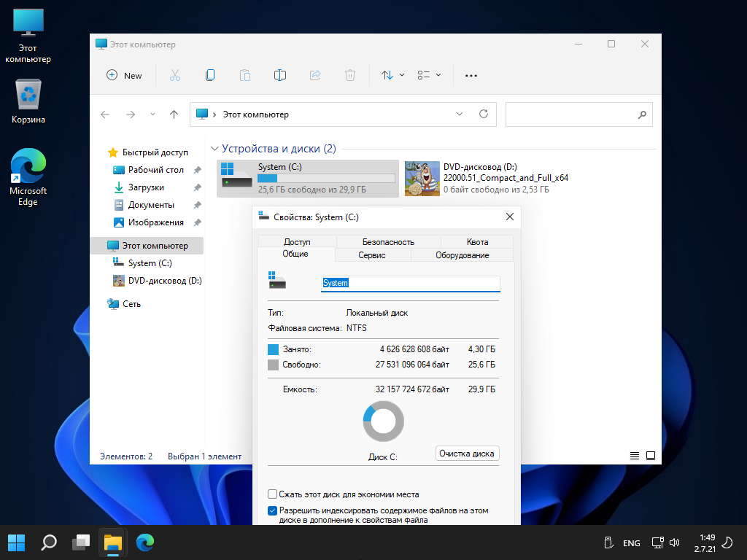747x560 pixels.
Task: Click the Cut scissors icon in toolbar
Action: (x=175, y=75)
